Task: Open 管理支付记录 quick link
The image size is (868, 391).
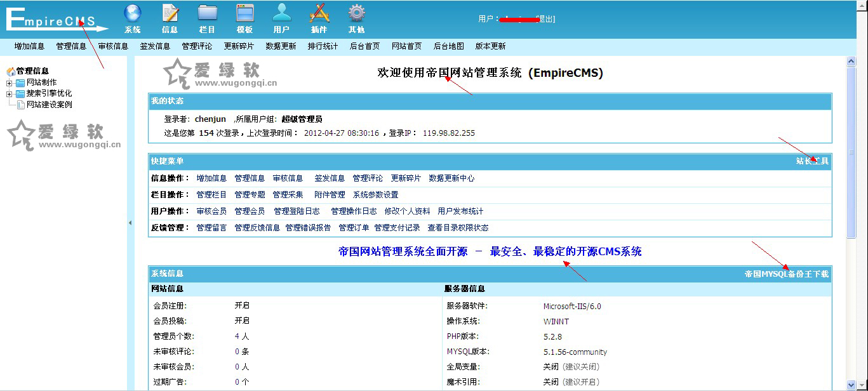Action: 397,228
